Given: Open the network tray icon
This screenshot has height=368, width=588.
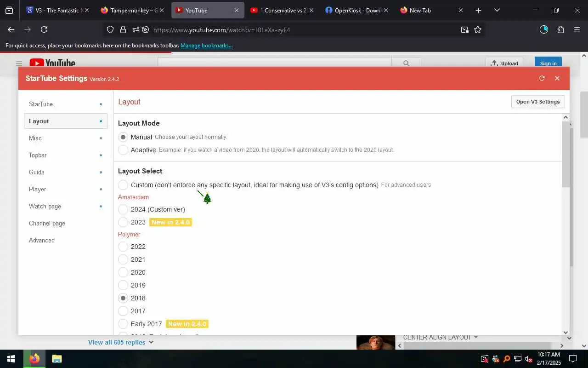Looking at the screenshot, I should [x=517, y=359].
